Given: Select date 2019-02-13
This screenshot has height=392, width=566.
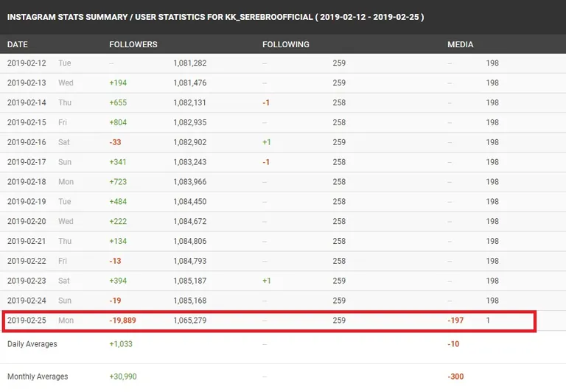Looking at the screenshot, I should [27, 83].
